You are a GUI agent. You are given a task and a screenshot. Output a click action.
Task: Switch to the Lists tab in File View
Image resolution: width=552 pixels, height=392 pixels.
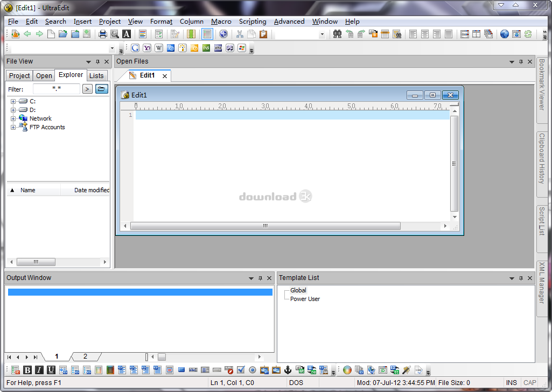pos(96,76)
